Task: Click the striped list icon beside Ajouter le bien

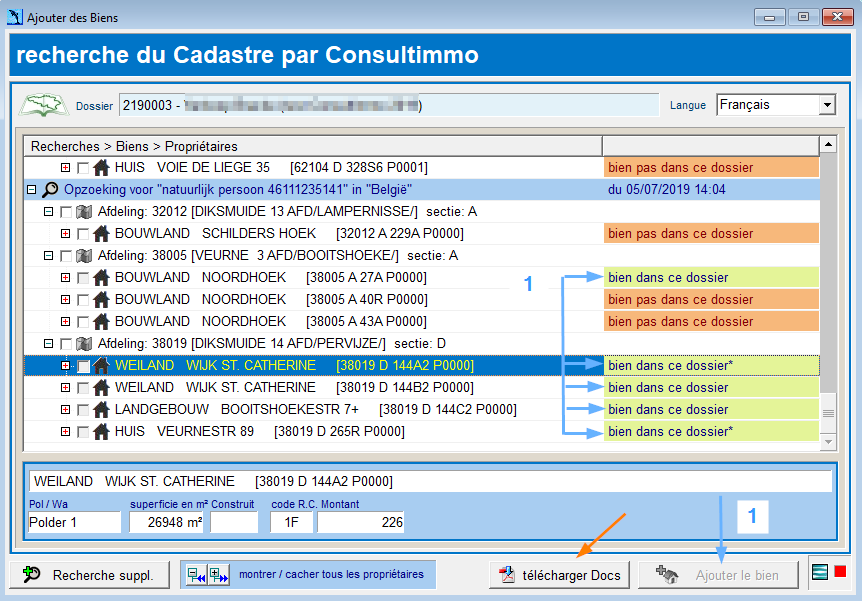Action: (820, 572)
